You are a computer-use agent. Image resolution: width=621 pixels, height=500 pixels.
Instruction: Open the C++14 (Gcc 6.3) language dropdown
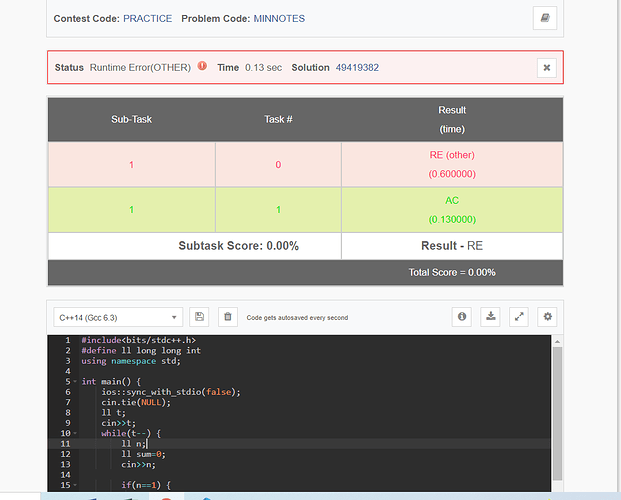point(118,317)
